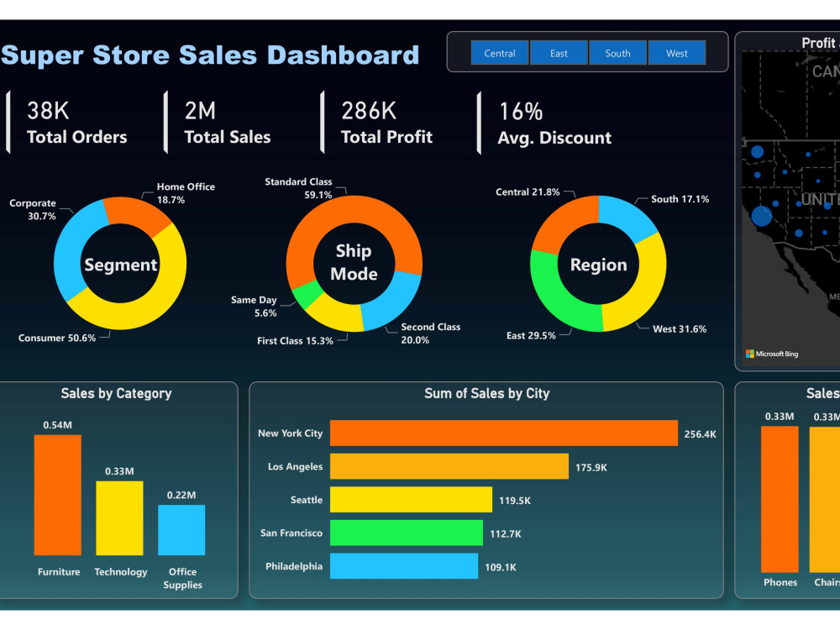Click the Phones bar in the right chart
The width and height of the screenshot is (840, 630).
coord(780,496)
